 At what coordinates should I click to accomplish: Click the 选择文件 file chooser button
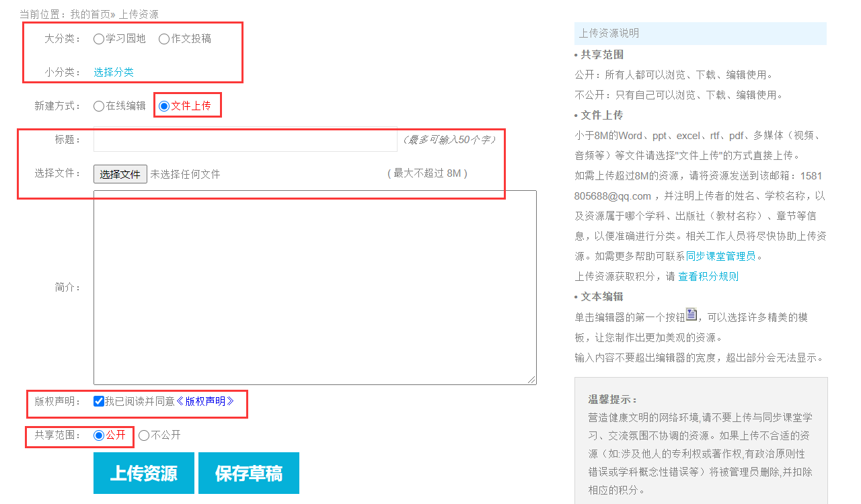click(x=120, y=174)
